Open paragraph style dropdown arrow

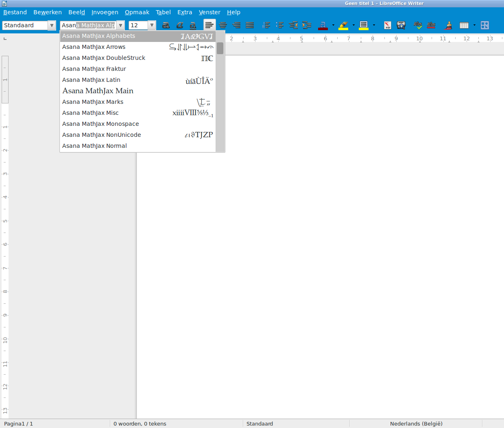52,25
